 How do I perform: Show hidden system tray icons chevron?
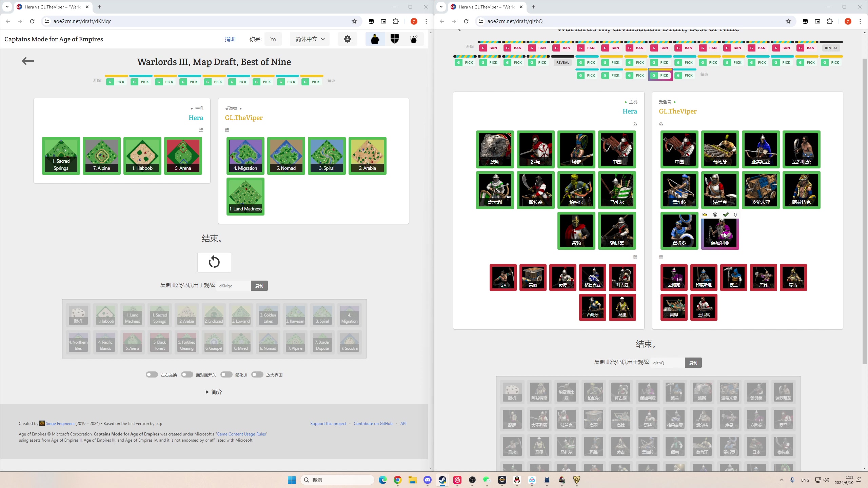(782, 480)
